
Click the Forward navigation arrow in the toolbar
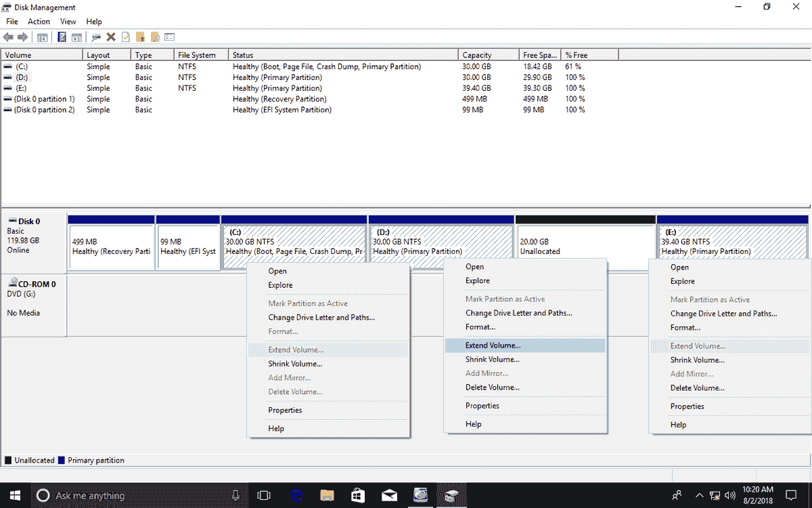[21, 37]
